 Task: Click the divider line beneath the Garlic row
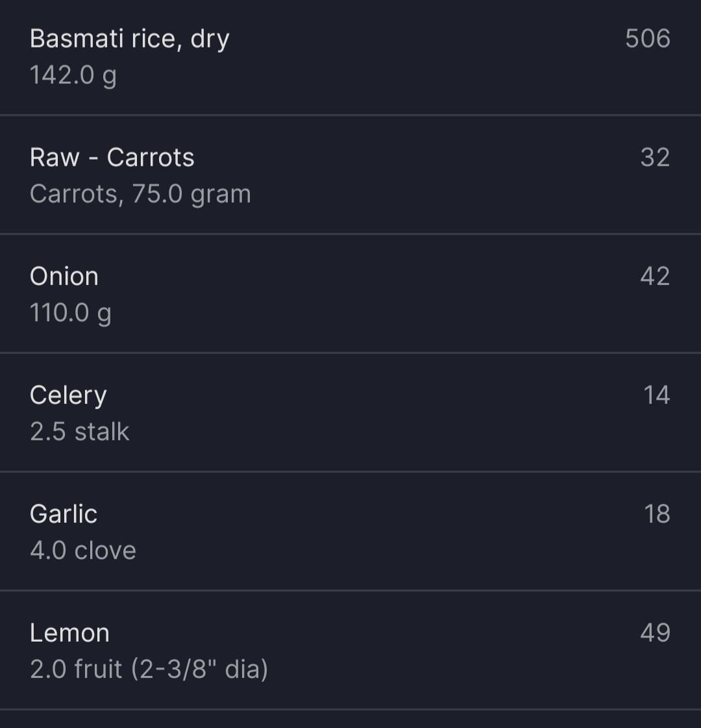(x=350, y=590)
